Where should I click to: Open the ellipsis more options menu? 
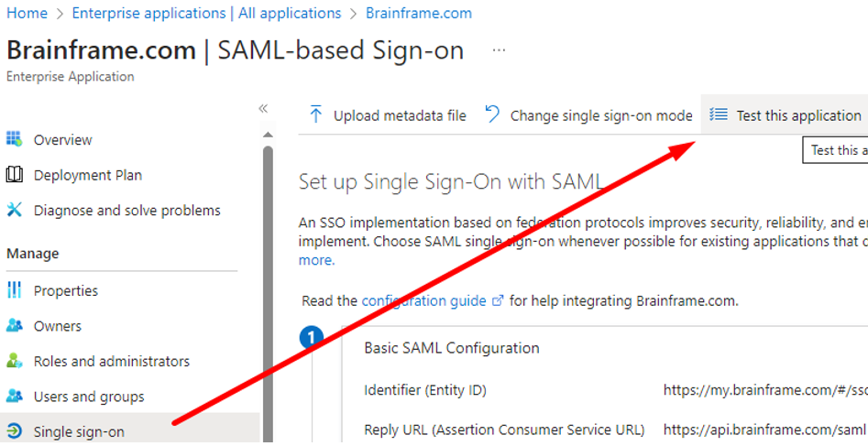[x=499, y=50]
